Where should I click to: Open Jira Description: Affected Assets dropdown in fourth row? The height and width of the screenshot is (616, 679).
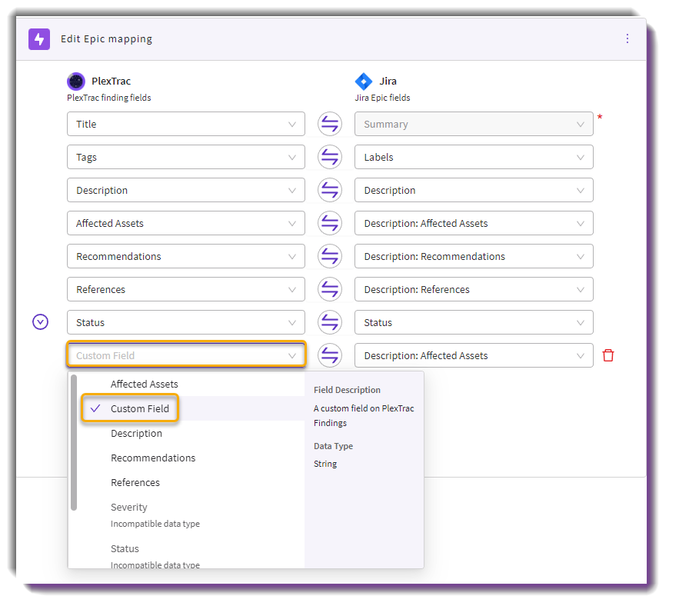tap(474, 223)
